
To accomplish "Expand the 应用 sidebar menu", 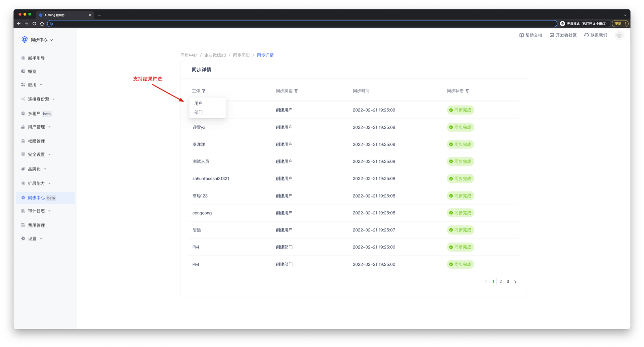I will coord(32,85).
